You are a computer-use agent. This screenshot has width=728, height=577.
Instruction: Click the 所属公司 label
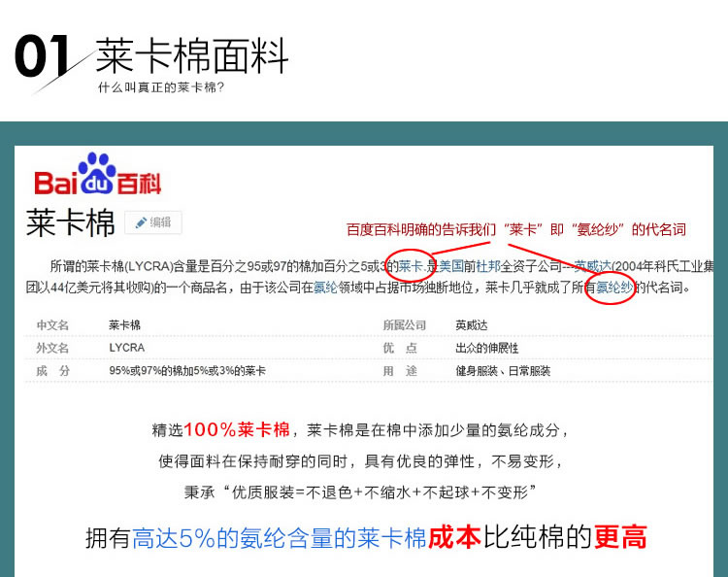pyautogui.click(x=405, y=325)
